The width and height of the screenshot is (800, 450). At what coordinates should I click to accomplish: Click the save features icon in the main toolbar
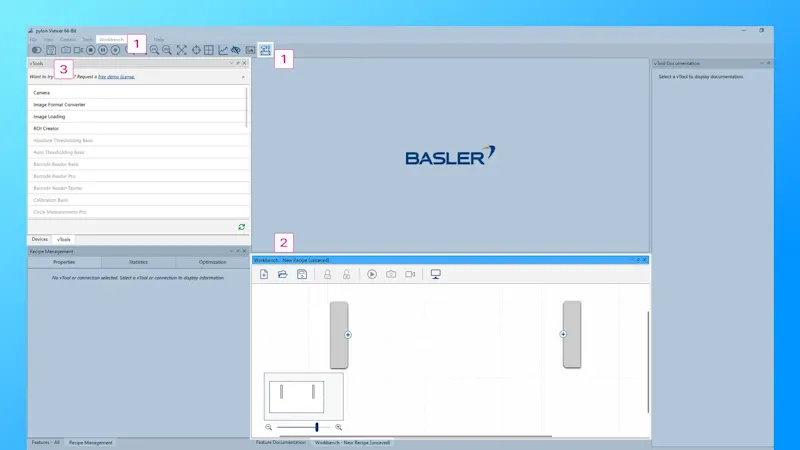[51, 50]
